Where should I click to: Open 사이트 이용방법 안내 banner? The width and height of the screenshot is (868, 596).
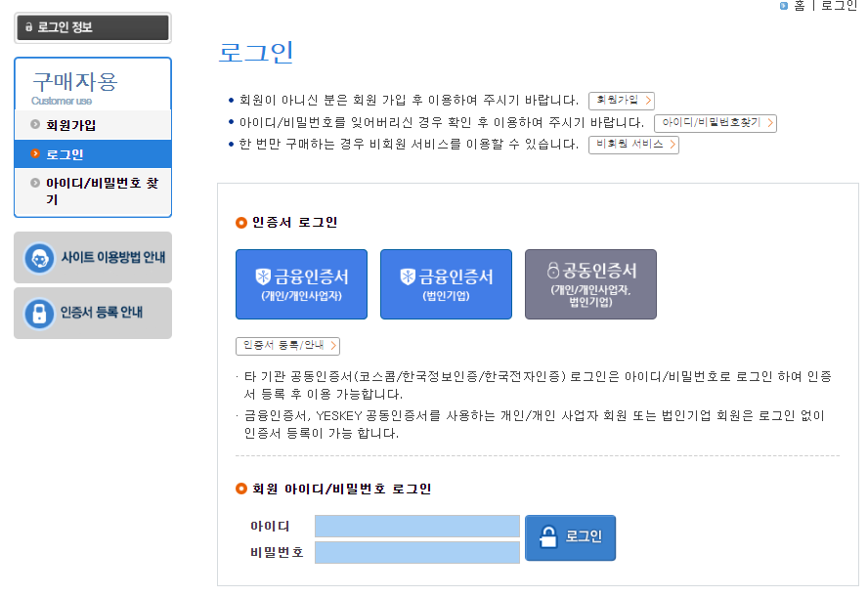pos(93,257)
